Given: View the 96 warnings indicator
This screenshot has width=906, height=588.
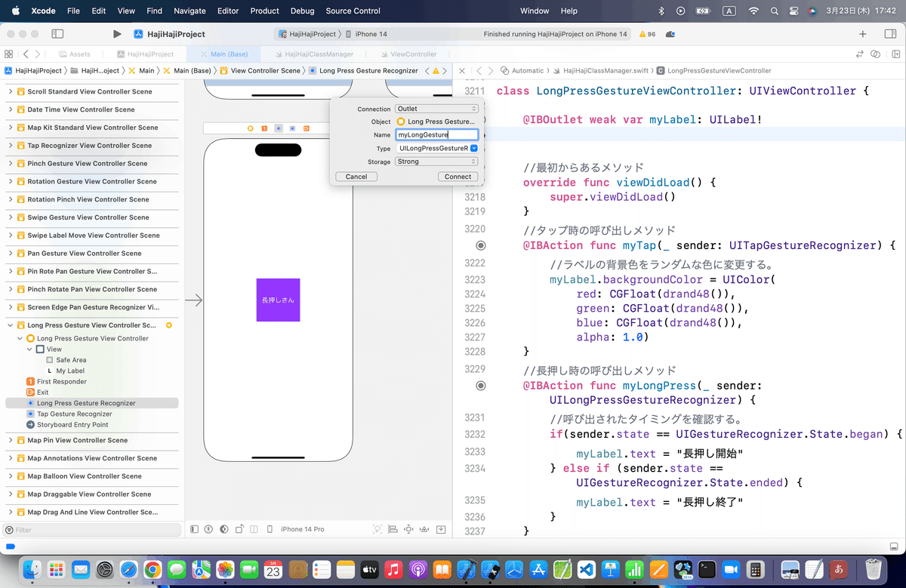Looking at the screenshot, I should tap(647, 34).
